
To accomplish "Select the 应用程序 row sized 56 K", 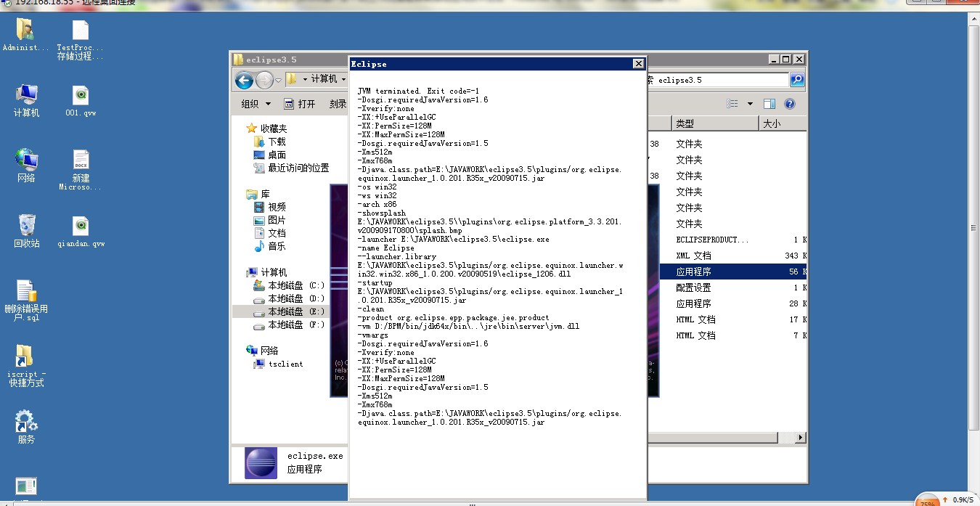I will coord(732,272).
